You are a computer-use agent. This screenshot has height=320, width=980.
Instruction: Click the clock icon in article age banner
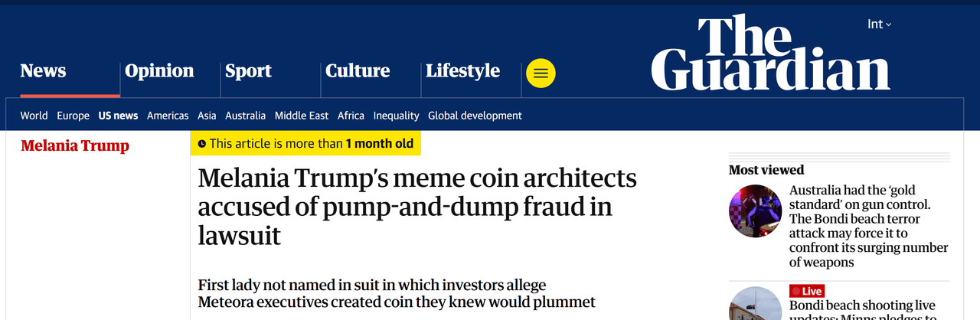click(202, 144)
